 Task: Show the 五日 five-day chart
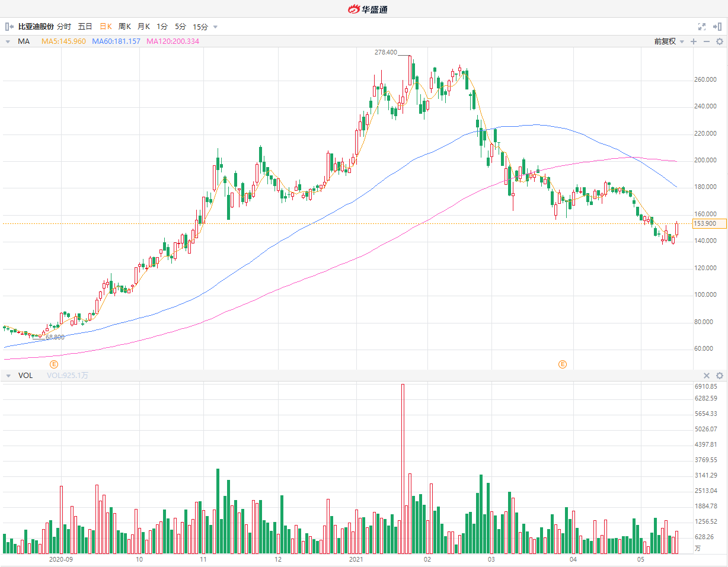coord(85,27)
